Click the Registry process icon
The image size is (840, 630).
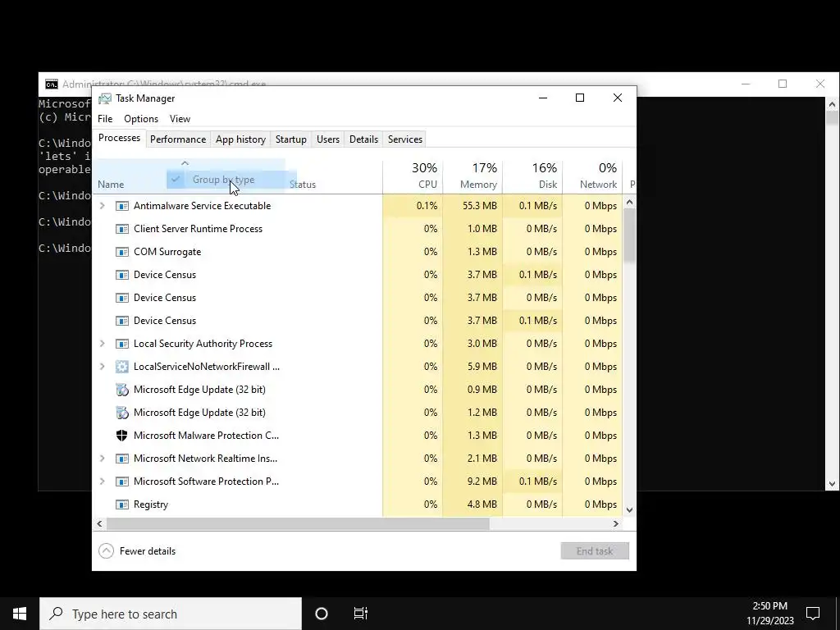pyautogui.click(x=122, y=504)
